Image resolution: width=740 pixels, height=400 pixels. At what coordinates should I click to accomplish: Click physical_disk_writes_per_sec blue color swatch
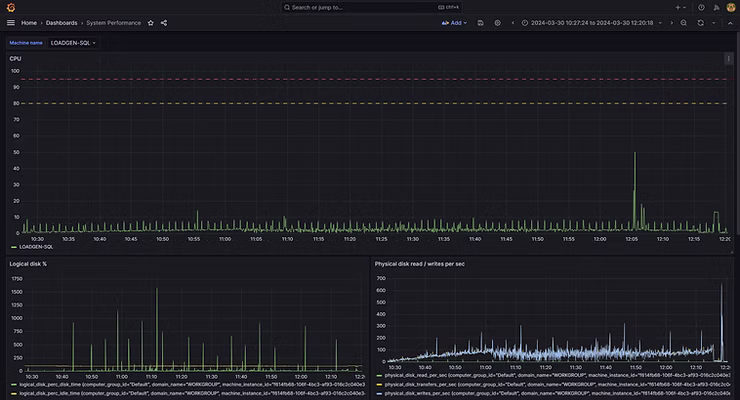(379, 393)
